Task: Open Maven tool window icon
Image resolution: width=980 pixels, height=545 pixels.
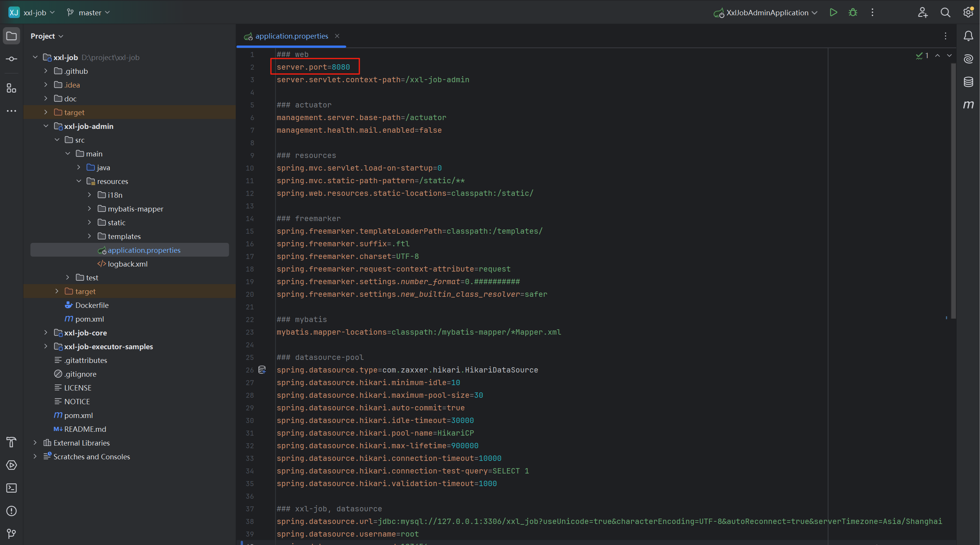Action: (969, 104)
